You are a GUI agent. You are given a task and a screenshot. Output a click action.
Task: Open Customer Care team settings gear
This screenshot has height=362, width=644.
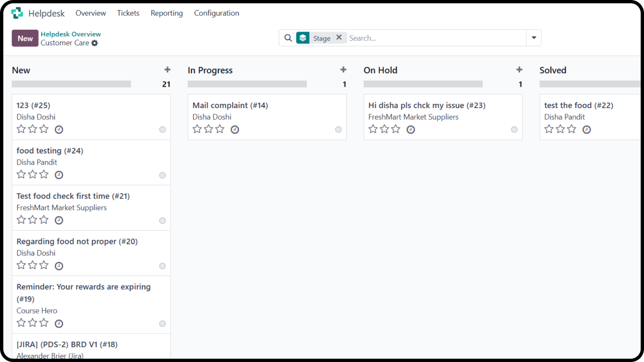(95, 43)
